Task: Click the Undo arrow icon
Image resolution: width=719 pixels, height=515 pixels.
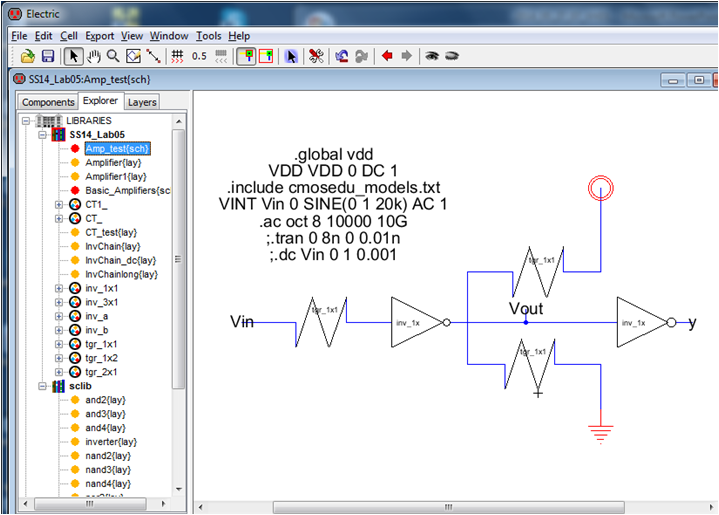Action: 342,56
